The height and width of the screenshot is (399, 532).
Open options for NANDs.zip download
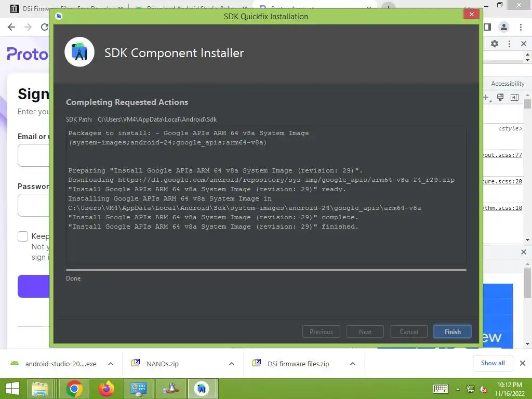[x=232, y=364]
